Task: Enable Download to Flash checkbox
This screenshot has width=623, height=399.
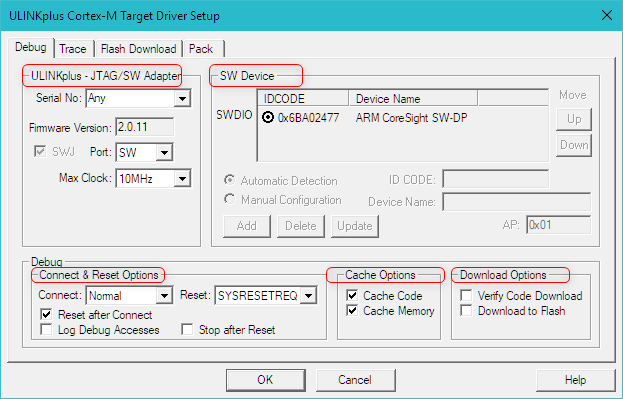Action: pos(466,310)
